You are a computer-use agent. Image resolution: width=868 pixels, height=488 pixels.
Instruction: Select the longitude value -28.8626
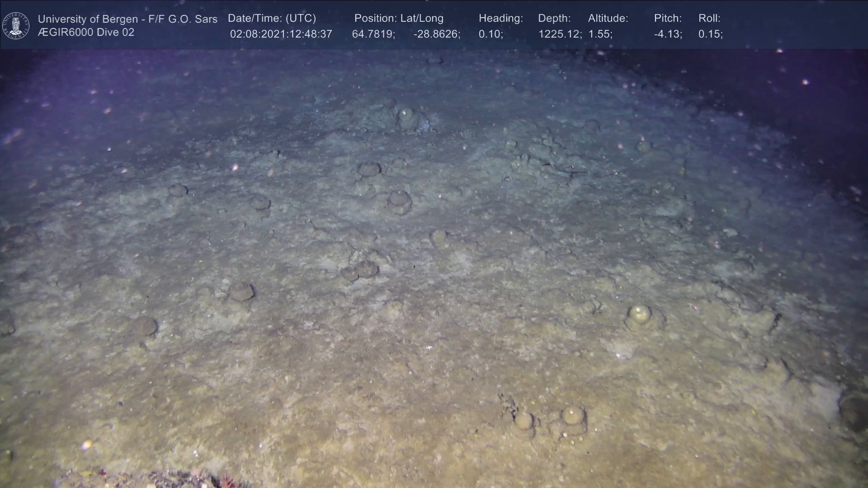click(437, 34)
